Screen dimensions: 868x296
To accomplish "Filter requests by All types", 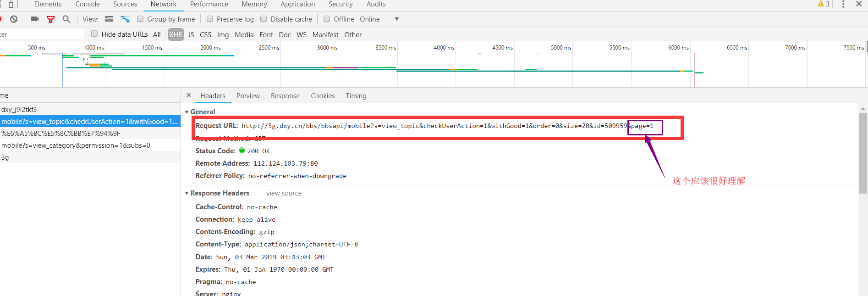I will point(157,35).
